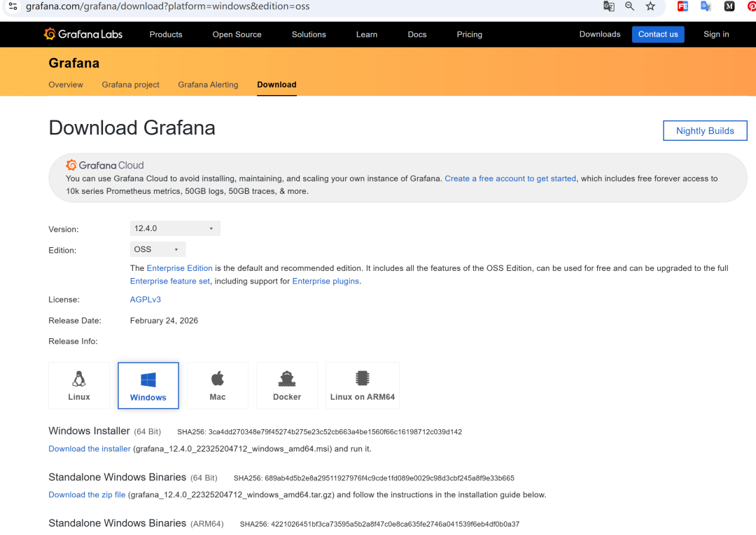Click Create a free account to get started
Screen dimensions: 756x535
pos(510,179)
